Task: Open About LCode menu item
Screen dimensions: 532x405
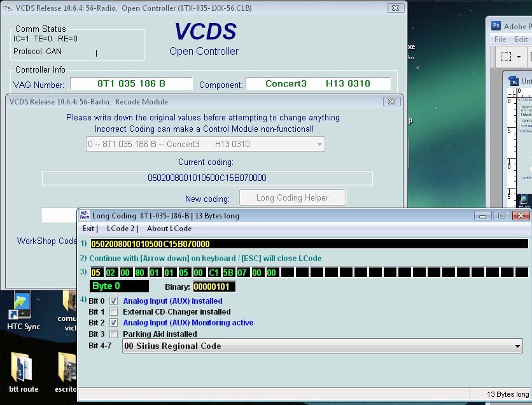Action: [x=169, y=229]
